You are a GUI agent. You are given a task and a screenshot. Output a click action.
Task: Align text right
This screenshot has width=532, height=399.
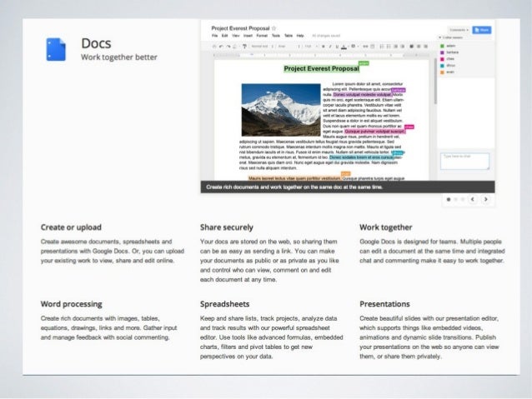click(425, 47)
